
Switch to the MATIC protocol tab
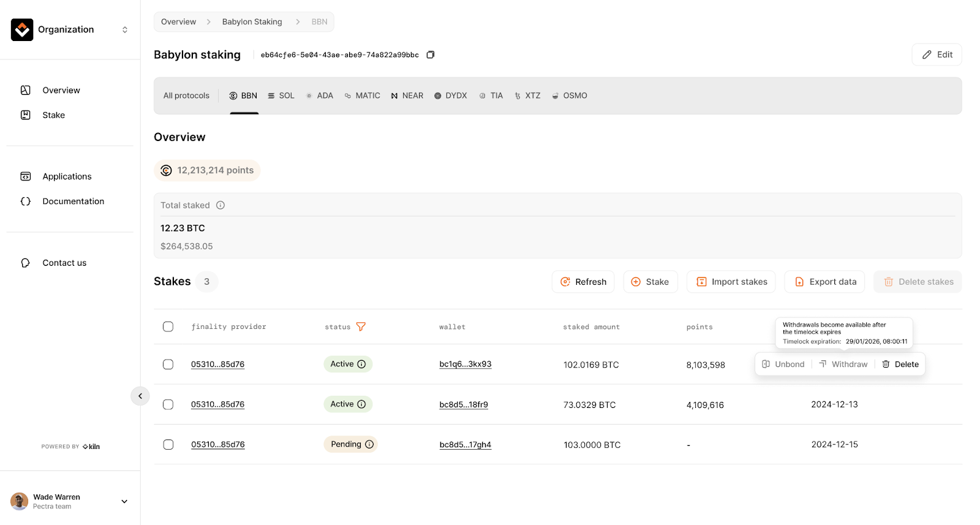click(x=362, y=96)
